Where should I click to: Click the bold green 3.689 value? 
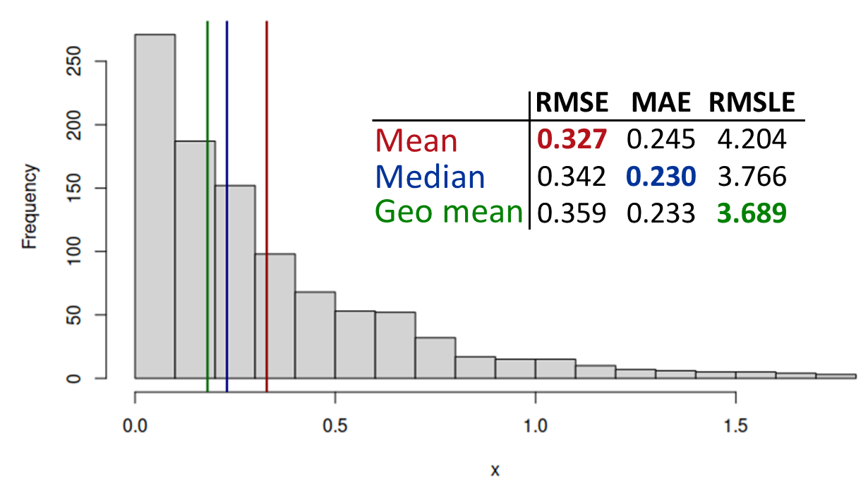(x=752, y=213)
